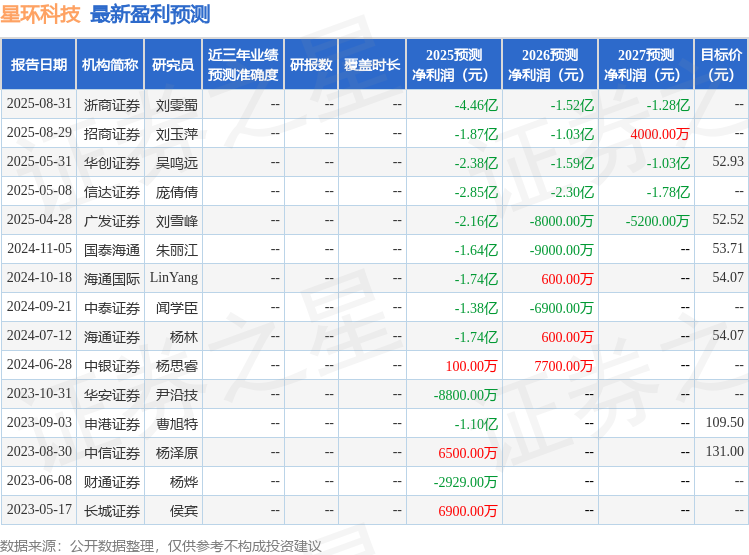This screenshot has width=749, height=555.
Task: Click researcher 刘雯蜀
Action: pos(177,105)
